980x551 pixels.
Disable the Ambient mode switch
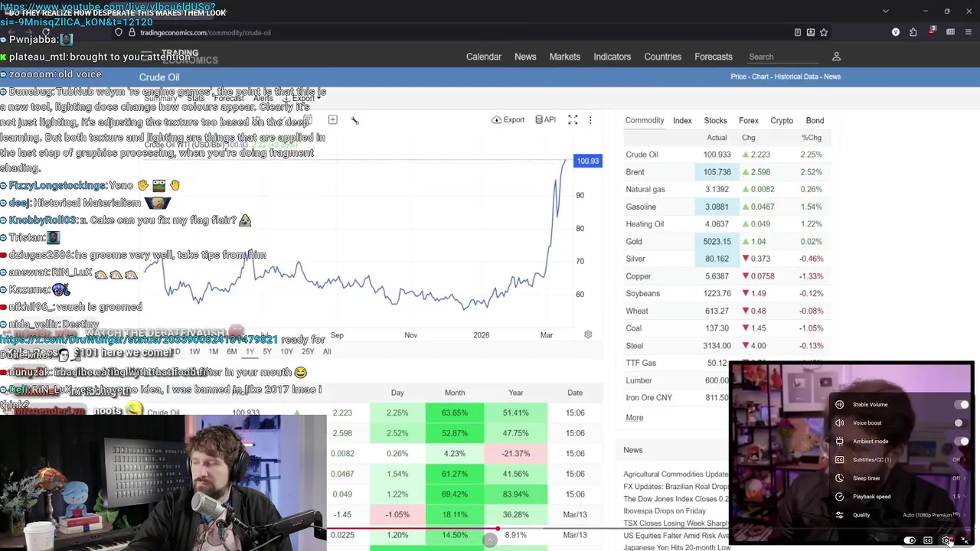click(962, 442)
